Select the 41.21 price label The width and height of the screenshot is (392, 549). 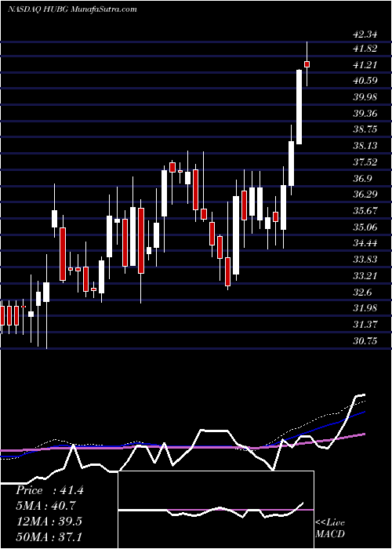(365, 65)
